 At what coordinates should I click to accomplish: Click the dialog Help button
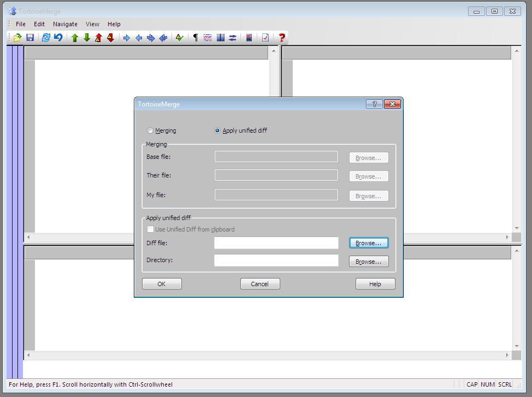click(x=375, y=284)
